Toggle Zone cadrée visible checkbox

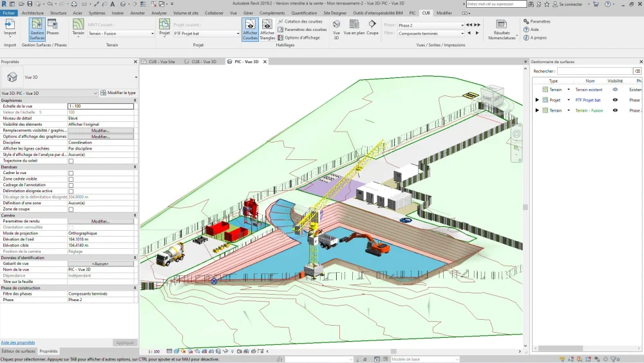pos(71,179)
